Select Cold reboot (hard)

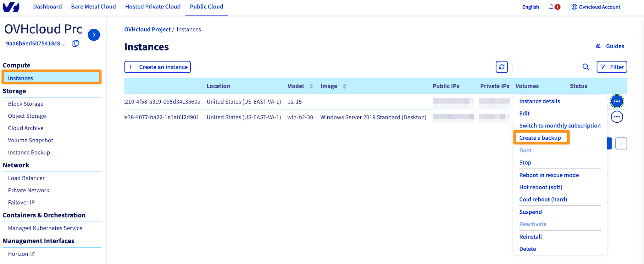(543, 199)
